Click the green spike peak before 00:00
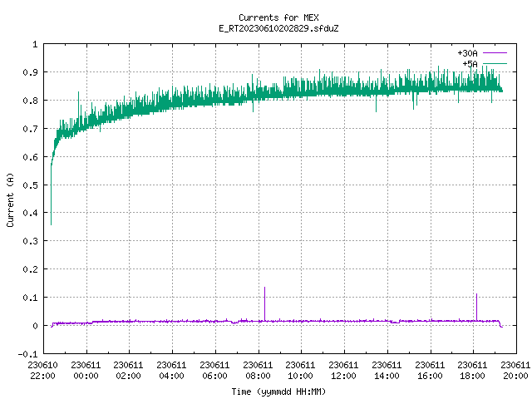This screenshot has height=399, width=532. pyautogui.click(x=79, y=93)
